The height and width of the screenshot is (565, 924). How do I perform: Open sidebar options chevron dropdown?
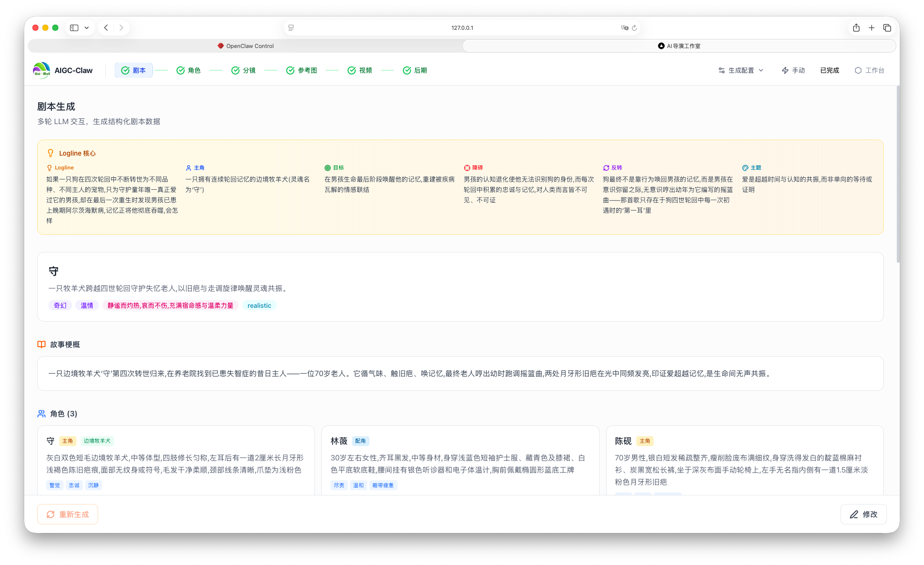coord(87,28)
